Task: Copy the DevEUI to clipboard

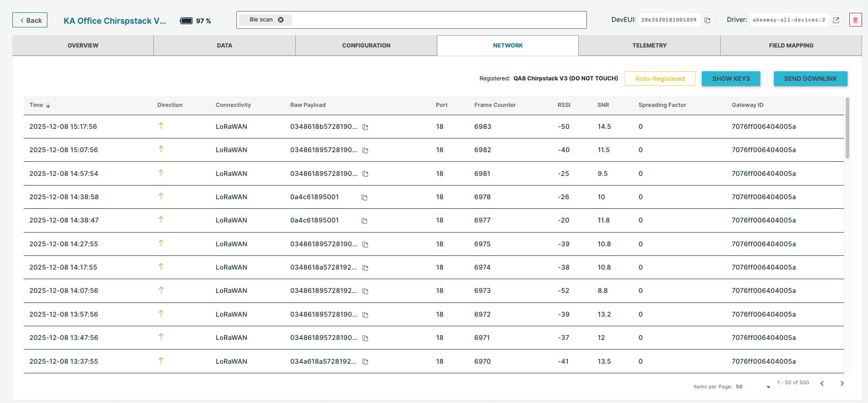Action: [707, 20]
